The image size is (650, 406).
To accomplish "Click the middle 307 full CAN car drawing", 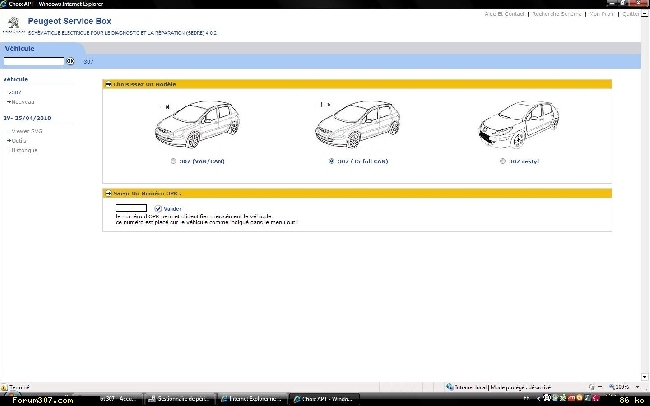I will pyautogui.click(x=358, y=124).
